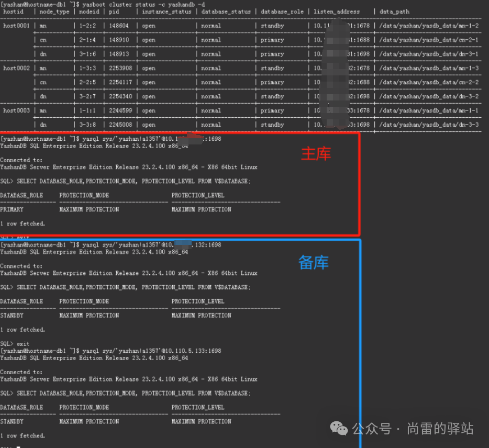Select pid value 2244599
Screen dimensions: 489x448
pos(120,110)
